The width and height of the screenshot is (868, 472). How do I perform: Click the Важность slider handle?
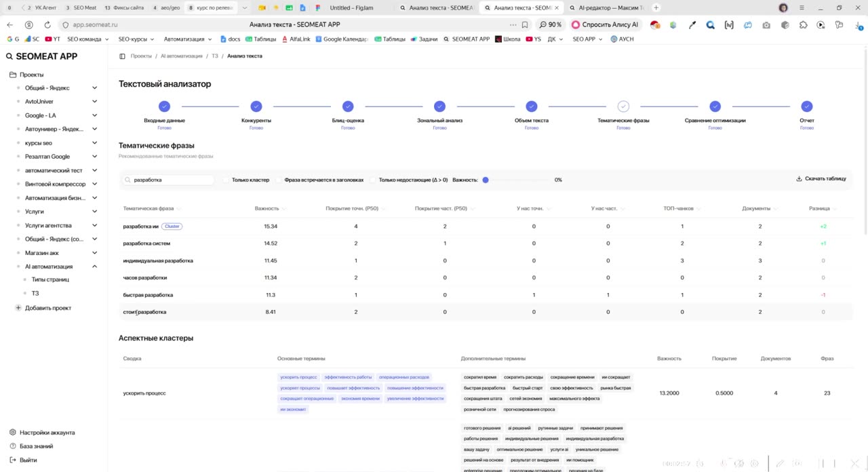point(486,180)
